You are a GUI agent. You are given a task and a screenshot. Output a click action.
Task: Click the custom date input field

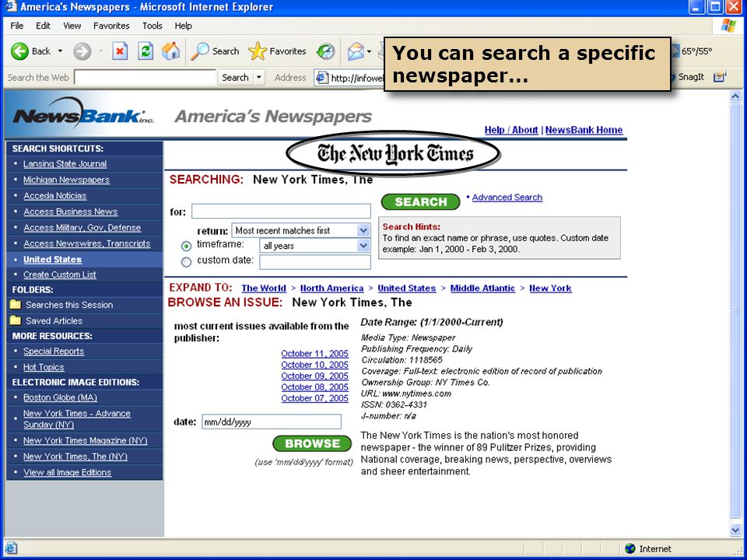pyautogui.click(x=315, y=262)
